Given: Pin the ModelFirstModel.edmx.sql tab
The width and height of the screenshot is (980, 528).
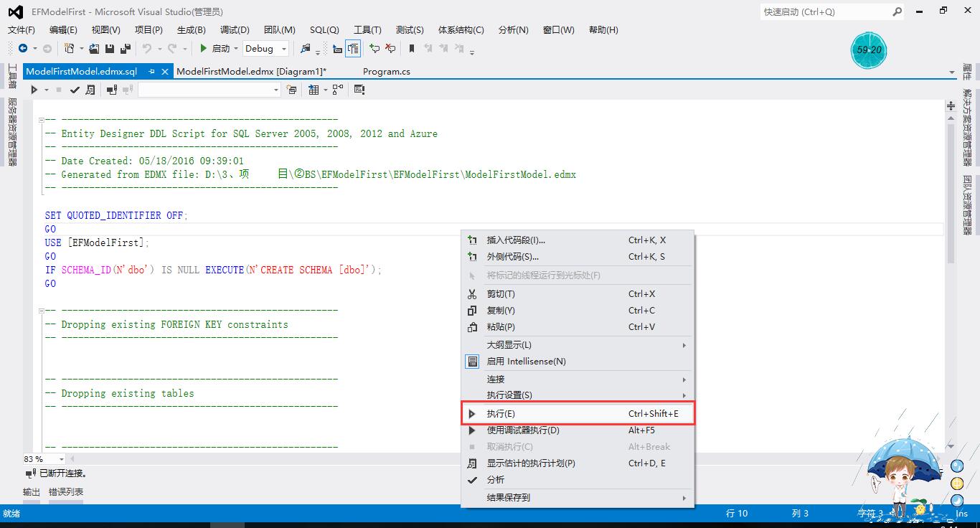Looking at the screenshot, I should [151, 71].
